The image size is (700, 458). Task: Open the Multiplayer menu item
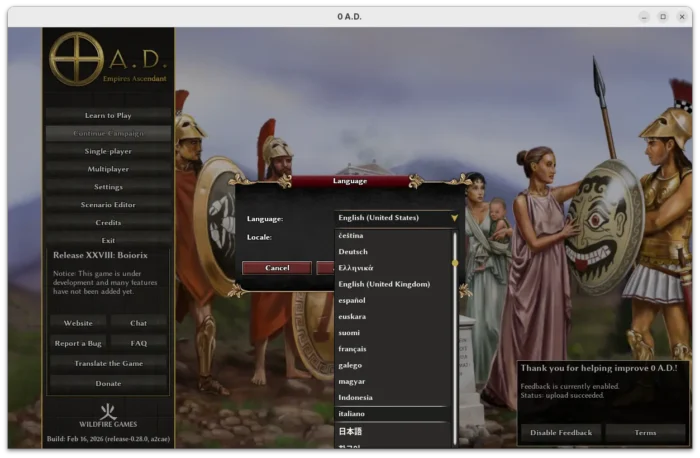click(x=108, y=169)
